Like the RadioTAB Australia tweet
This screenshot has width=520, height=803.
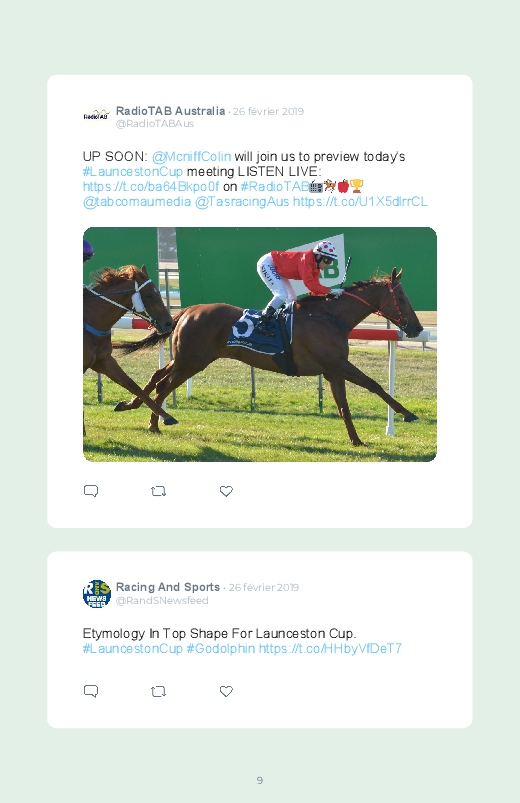[x=226, y=491]
